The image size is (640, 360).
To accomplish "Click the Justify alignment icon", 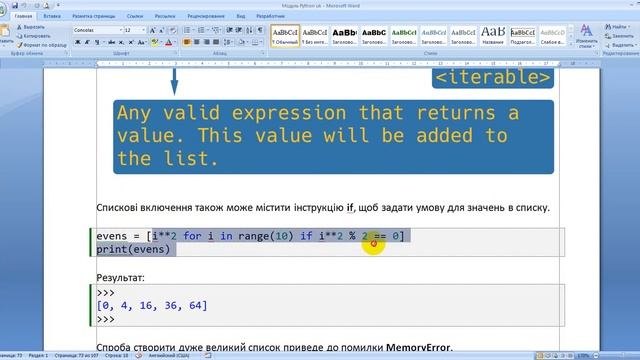I will click(216, 42).
